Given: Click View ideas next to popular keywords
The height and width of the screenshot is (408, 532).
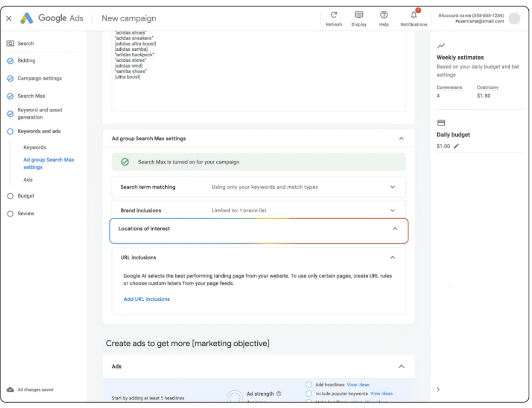Looking at the screenshot, I should (381, 393).
